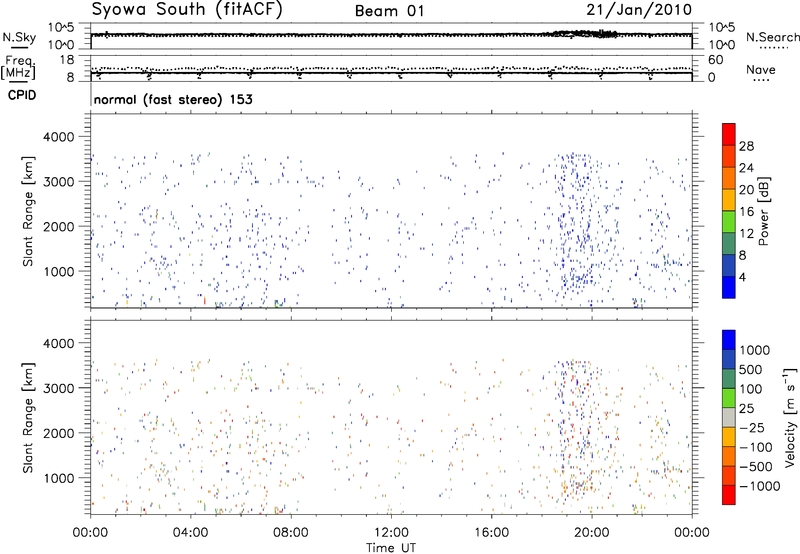
Task: Click the "N.Search" legend label
Action: (x=773, y=37)
